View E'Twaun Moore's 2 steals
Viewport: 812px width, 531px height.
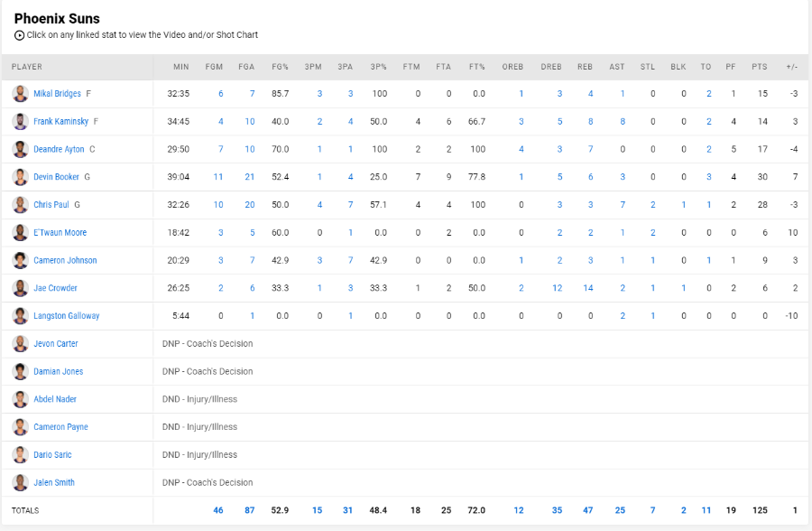[x=653, y=232]
